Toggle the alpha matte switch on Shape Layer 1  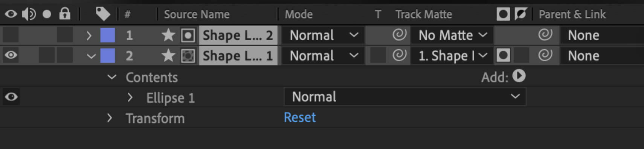pyautogui.click(x=503, y=55)
